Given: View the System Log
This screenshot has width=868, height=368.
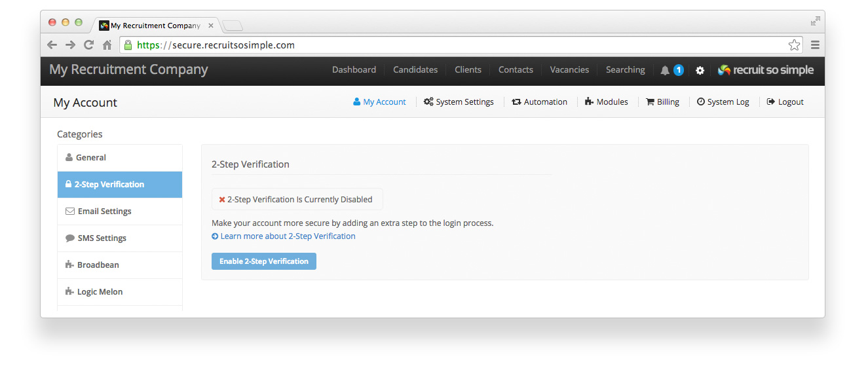Looking at the screenshot, I should [723, 101].
